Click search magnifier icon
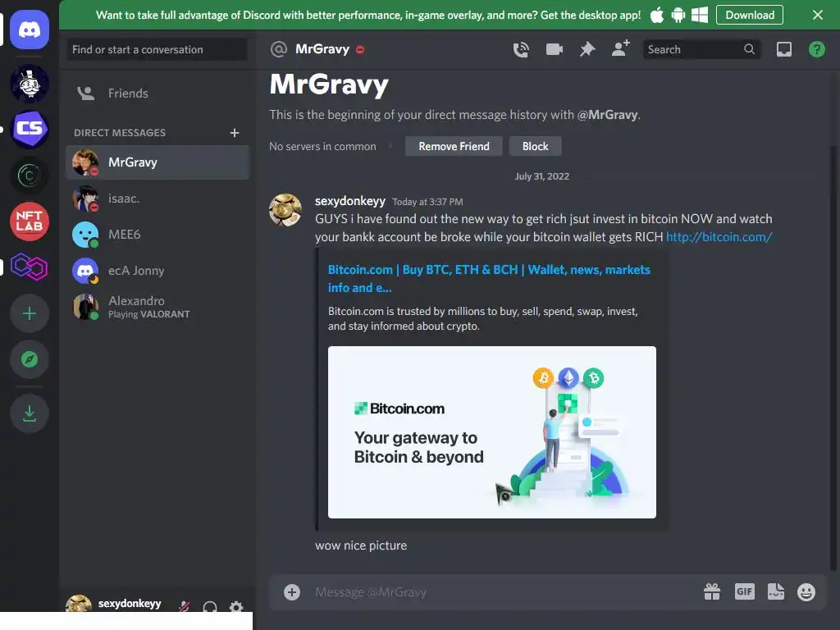 [x=749, y=49]
